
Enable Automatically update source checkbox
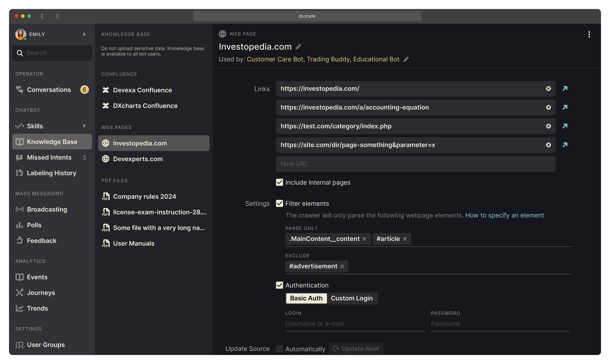click(279, 349)
